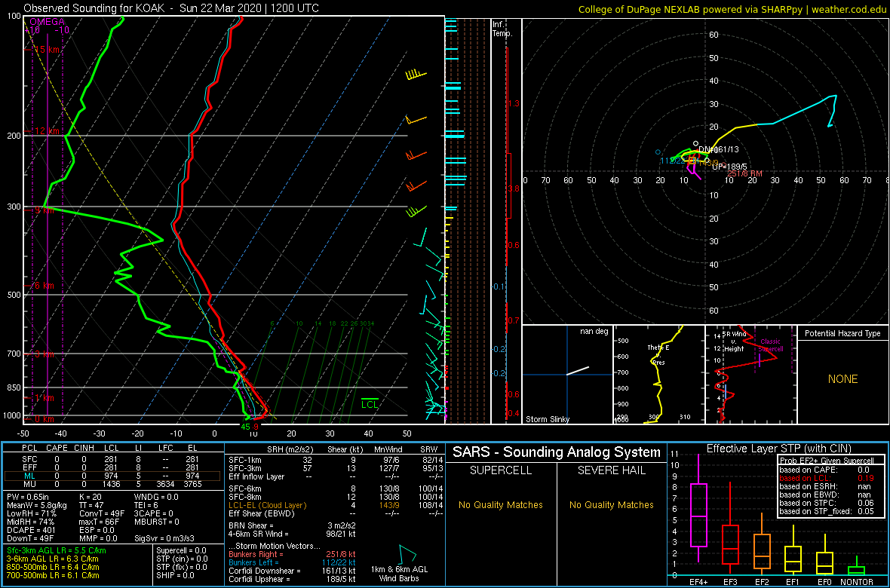Click the Bunkers Right = 251/8 kt line
Screen dimensions: 890x588
click(x=293, y=554)
